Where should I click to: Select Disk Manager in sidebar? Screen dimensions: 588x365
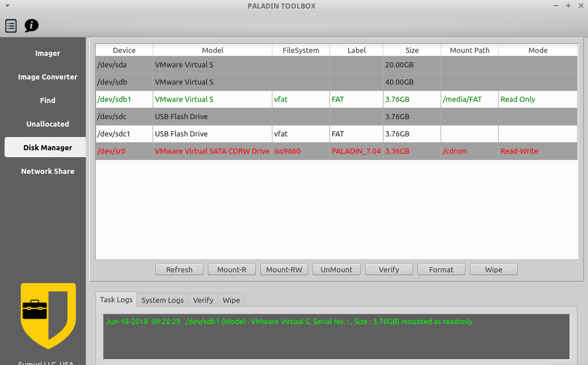pos(45,147)
